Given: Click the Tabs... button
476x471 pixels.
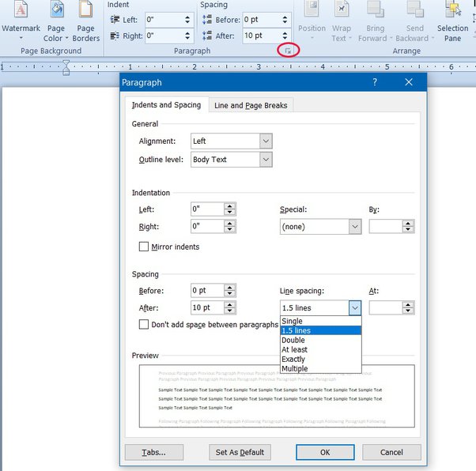Looking at the screenshot, I should point(154,452).
